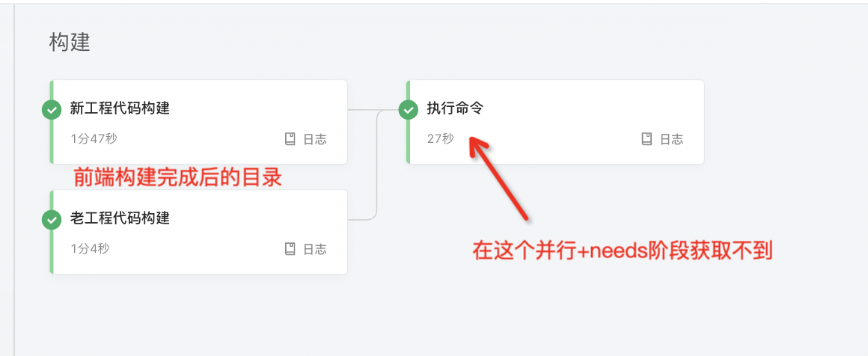
Task: View the 日志 text link for 老工程代码构建
Action: 314,249
